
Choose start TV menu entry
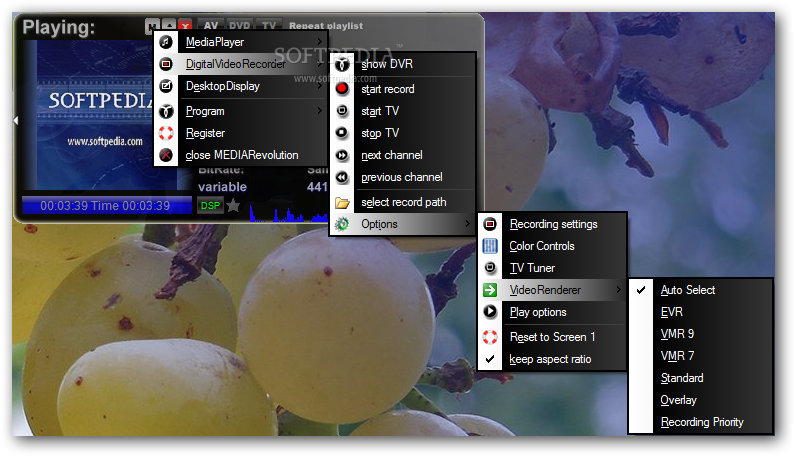(x=403, y=111)
